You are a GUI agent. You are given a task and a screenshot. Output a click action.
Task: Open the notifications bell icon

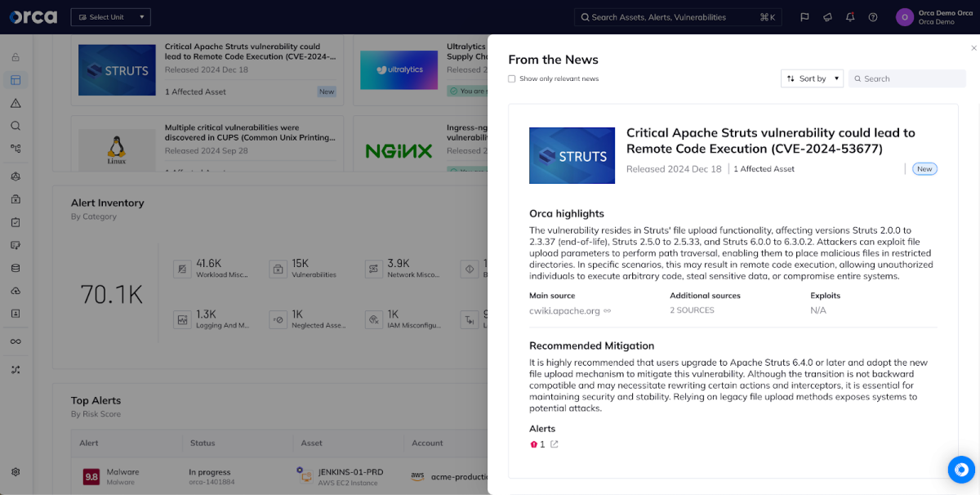point(850,17)
